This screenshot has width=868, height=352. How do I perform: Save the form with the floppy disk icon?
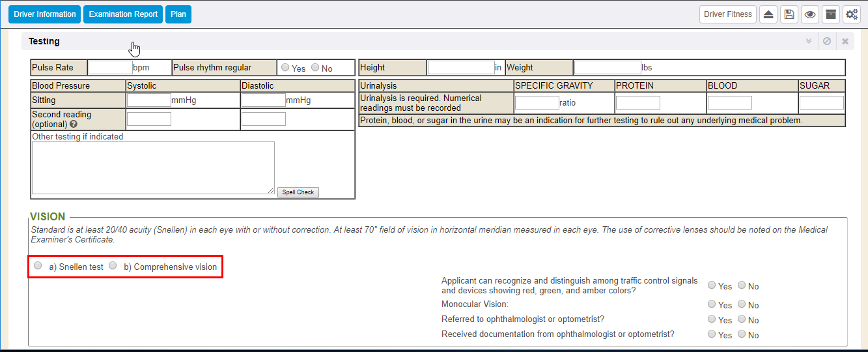(789, 14)
